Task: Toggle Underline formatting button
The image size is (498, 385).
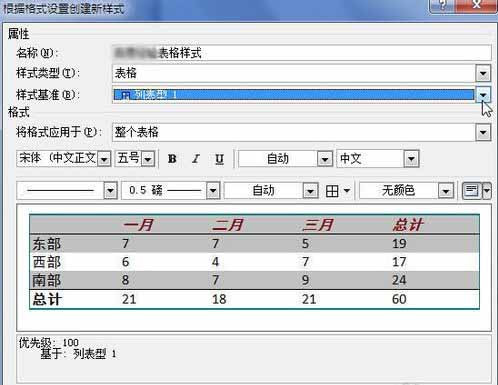Action: pos(219,159)
